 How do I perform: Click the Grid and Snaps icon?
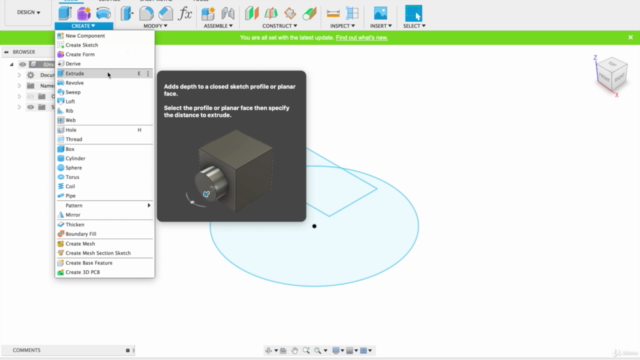point(350,350)
